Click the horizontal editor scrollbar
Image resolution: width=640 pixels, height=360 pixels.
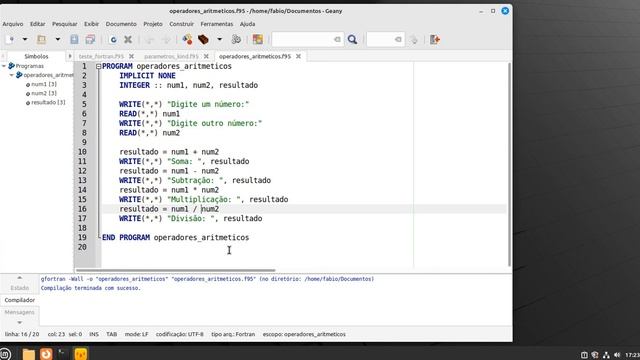(x=176, y=270)
